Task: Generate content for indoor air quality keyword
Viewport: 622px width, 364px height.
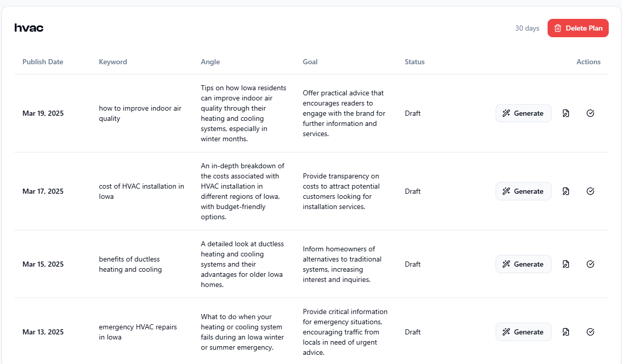Action: 524,113
